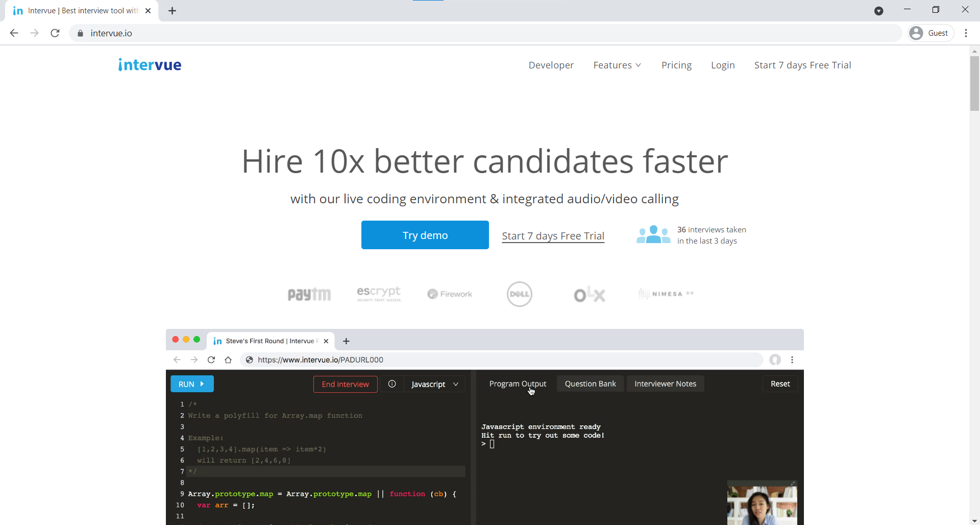Image resolution: width=980 pixels, height=525 pixels.
Task: Close the Intervue browser tab
Action: (148, 11)
